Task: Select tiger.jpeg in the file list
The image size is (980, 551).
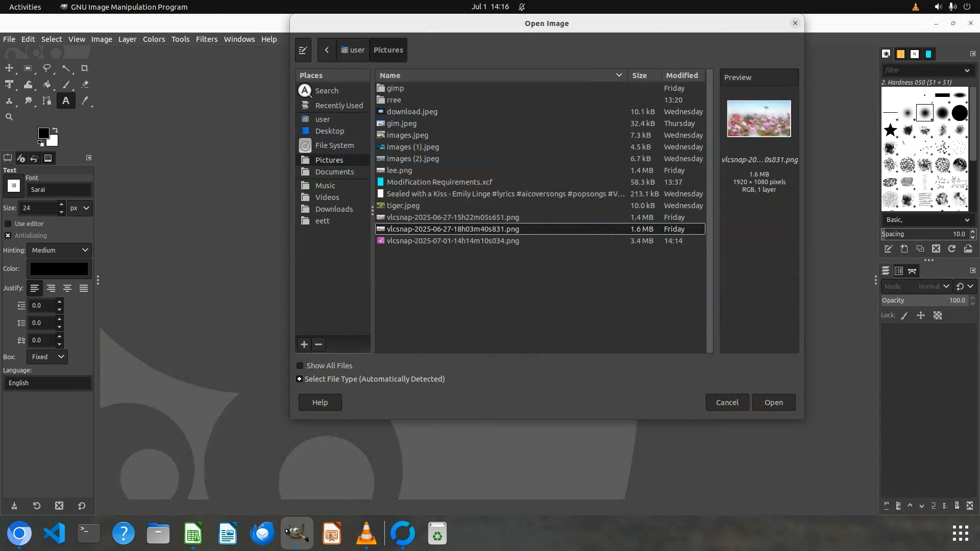Action: (x=403, y=206)
